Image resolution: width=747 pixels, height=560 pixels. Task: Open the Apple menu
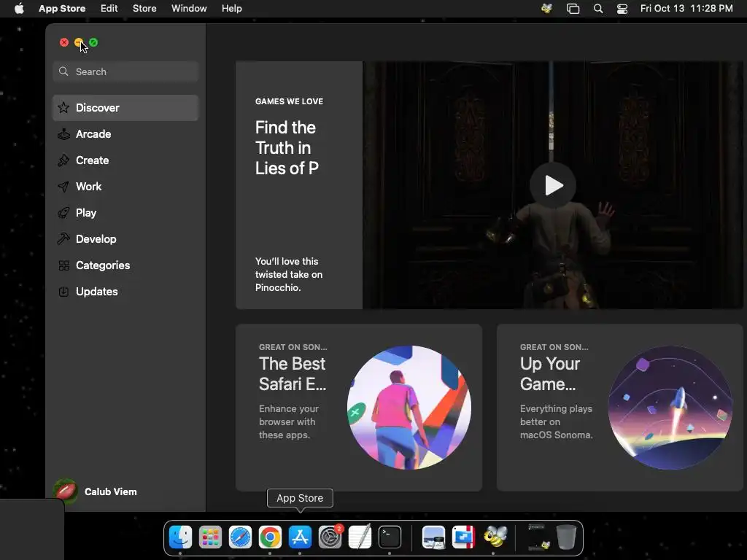tap(19, 9)
